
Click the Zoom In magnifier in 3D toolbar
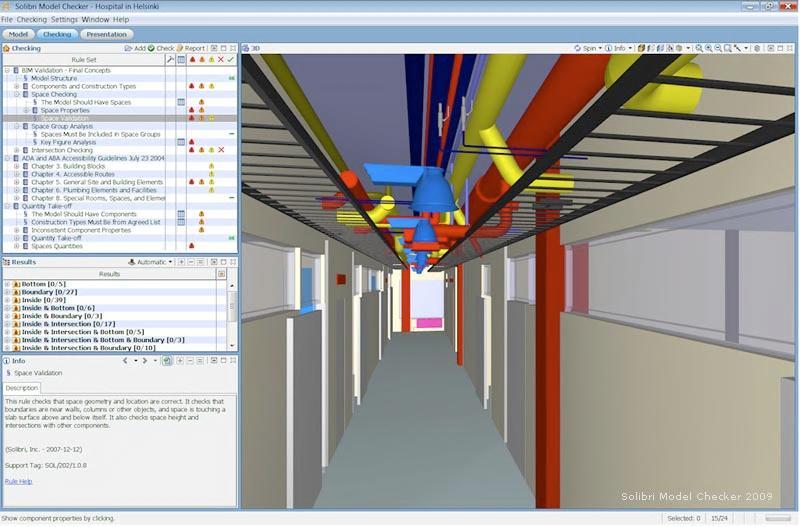pyautogui.click(x=709, y=48)
